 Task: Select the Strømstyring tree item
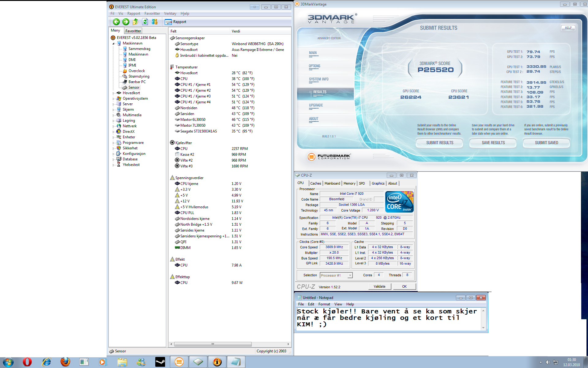coord(139,76)
